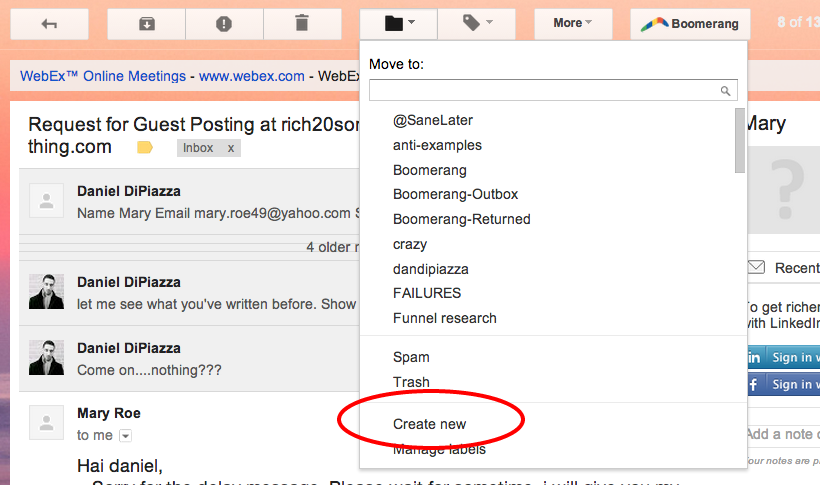Delete the conversation with trash icon
The image size is (820, 485).
(302, 24)
